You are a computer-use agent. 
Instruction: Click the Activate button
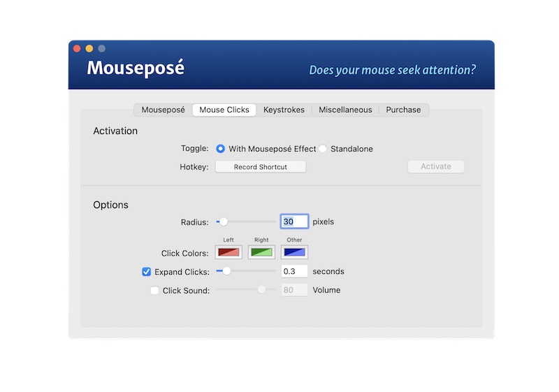[x=435, y=166]
